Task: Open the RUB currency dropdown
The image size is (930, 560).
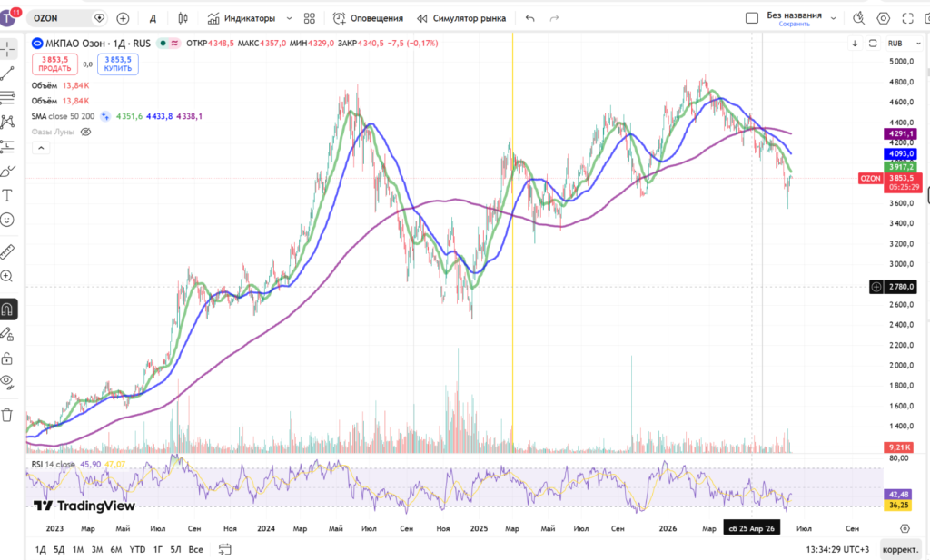Action: (904, 44)
